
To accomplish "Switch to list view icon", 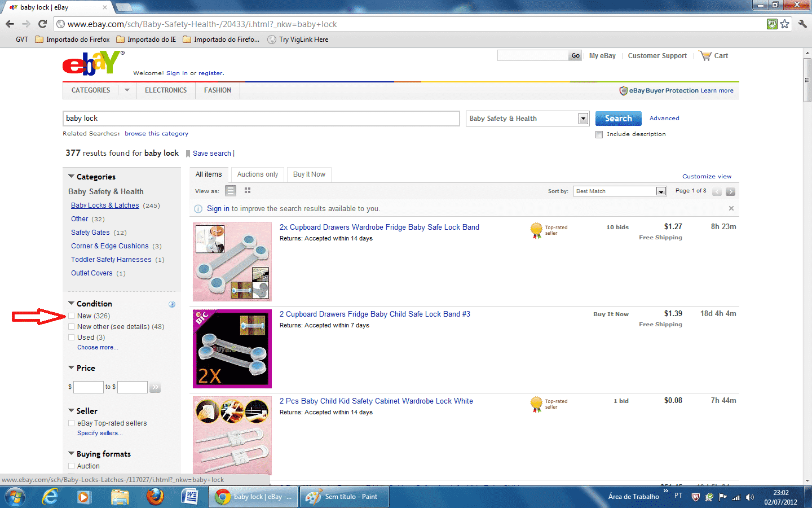I will tap(230, 191).
